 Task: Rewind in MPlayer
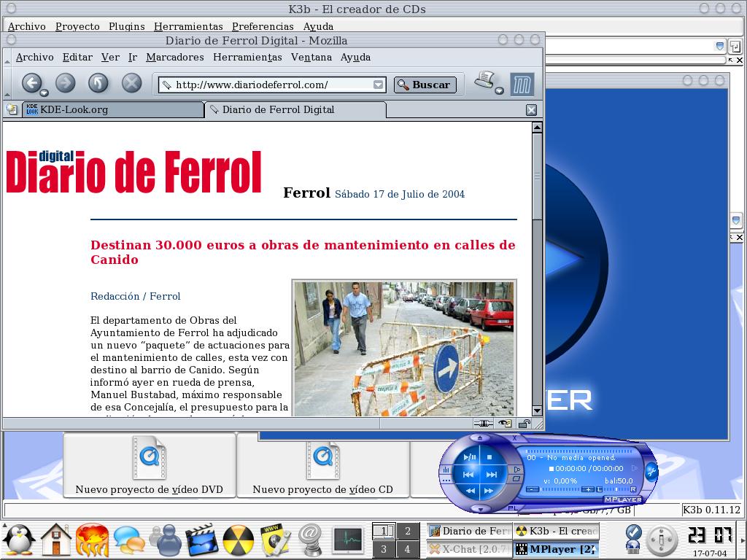[x=471, y=491]
